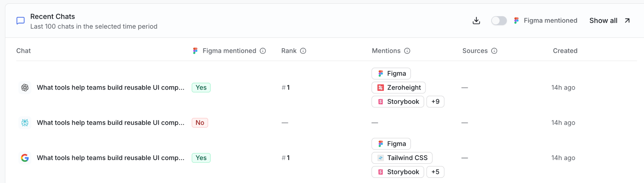Click the Recent Chats heading

click(53, 17)
